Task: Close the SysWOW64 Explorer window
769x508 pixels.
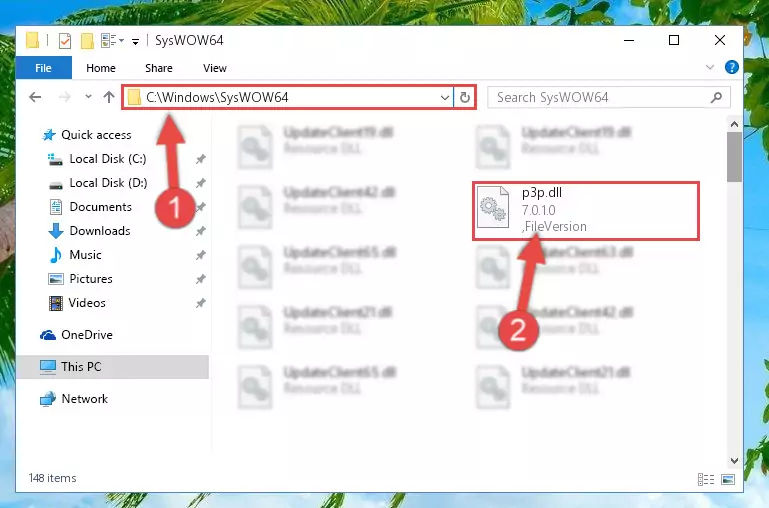Action: coord(719,40)
